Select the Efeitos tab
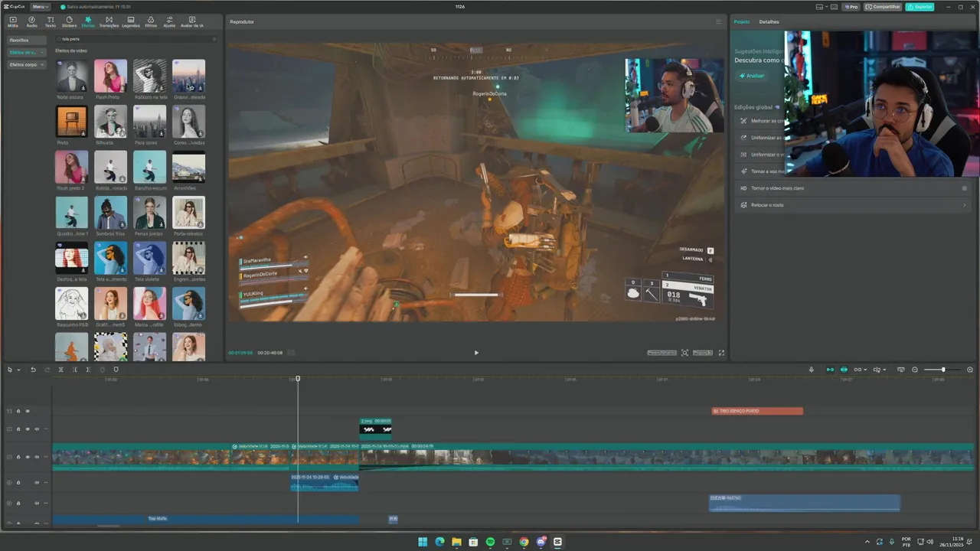 88,21
